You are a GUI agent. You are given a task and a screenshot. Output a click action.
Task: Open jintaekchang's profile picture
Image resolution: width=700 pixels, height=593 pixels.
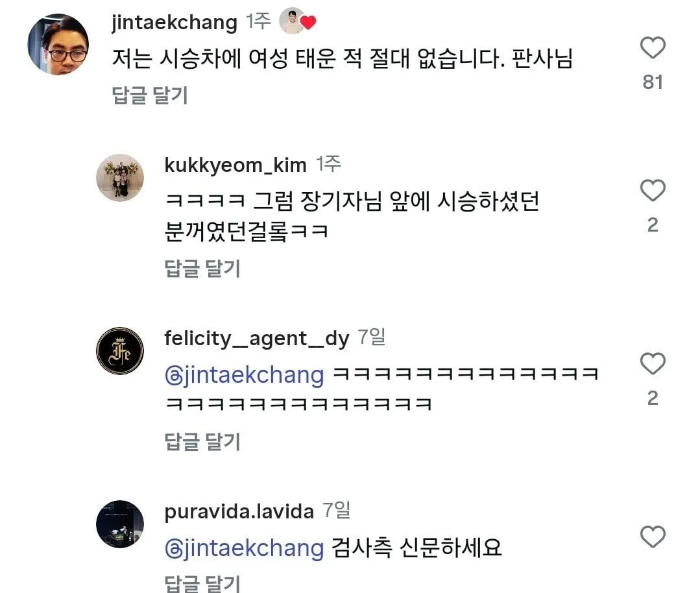coord(58,45)
